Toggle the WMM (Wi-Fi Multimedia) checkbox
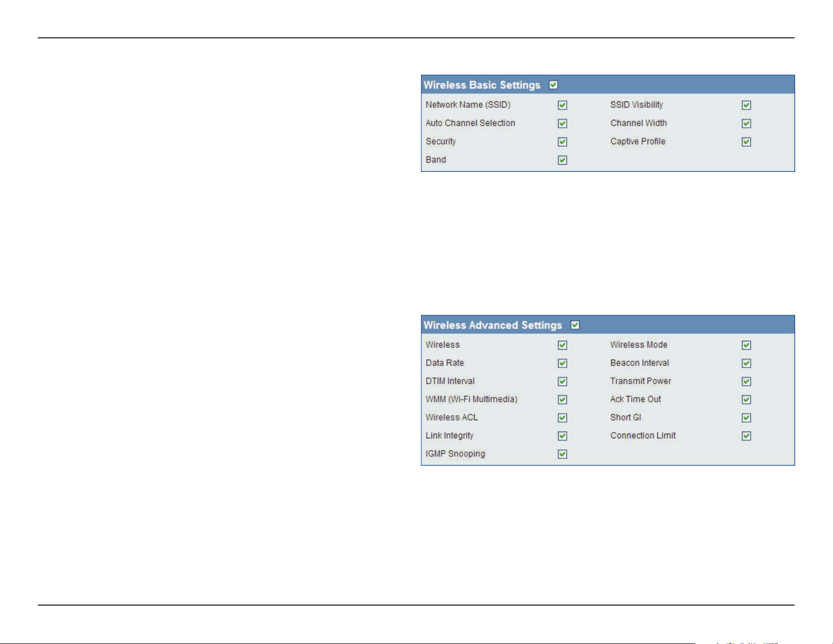Screen dimensions: 833x644 [x=562, y=400]
